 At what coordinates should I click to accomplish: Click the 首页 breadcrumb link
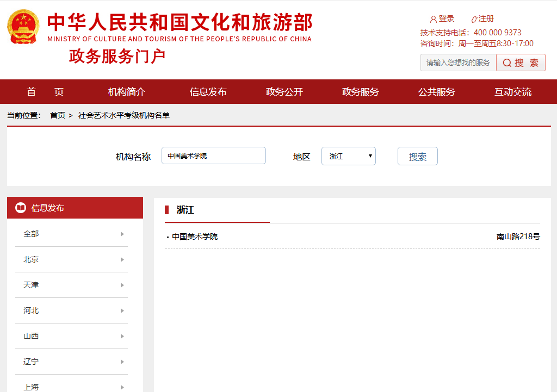(x=58, y=115)
